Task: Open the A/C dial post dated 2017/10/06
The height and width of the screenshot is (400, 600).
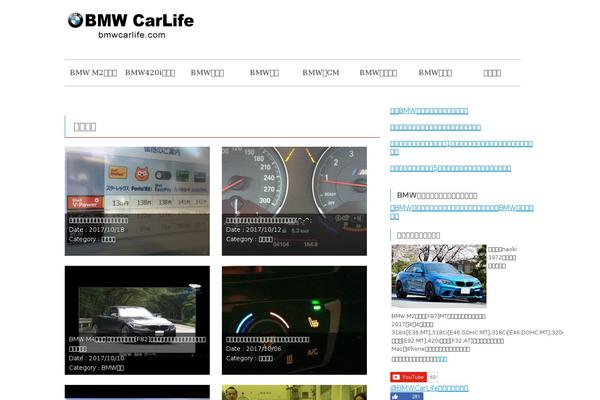Action: (294, 320)
